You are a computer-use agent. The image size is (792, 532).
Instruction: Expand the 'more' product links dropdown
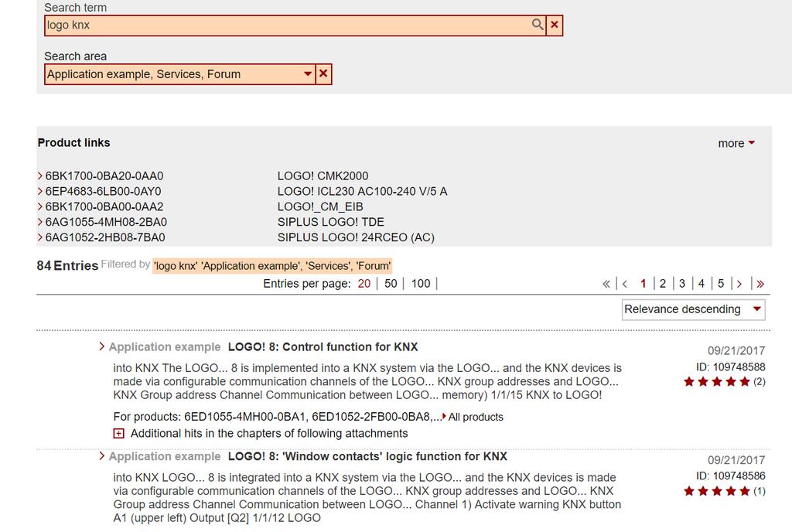click(736, 143)
